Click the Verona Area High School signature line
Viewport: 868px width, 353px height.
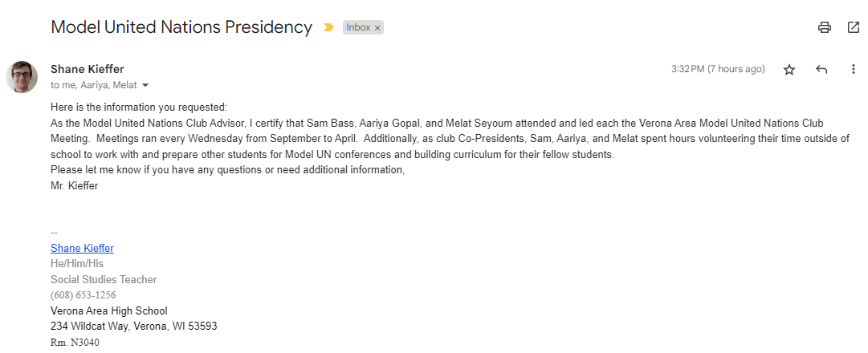(x=108, y=310)
